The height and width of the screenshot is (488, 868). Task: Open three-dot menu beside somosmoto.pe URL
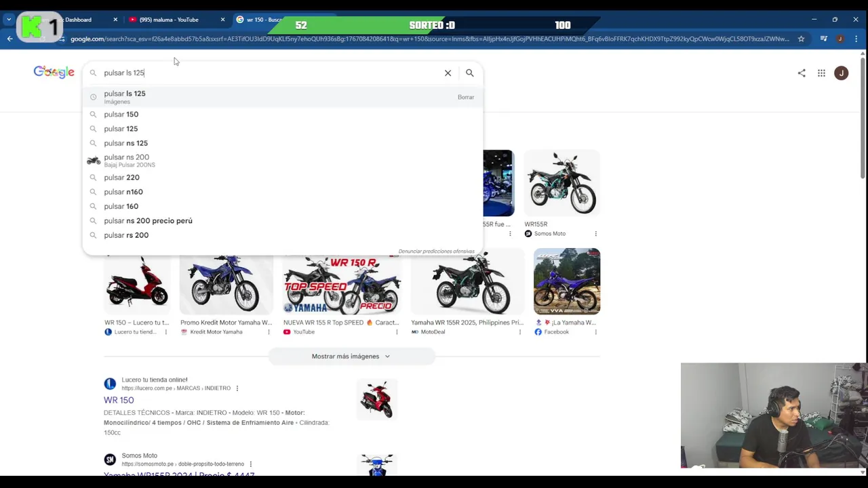(250, 464)
